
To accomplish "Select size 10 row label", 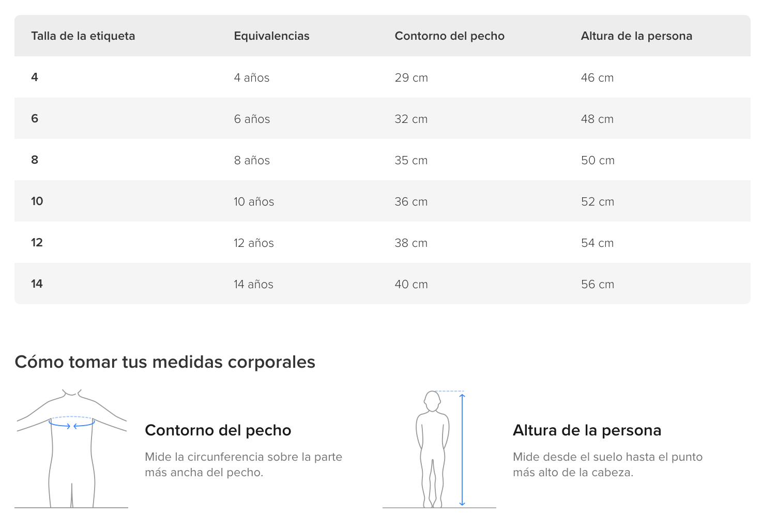I will pyautogui.click(x=37, y=201).
